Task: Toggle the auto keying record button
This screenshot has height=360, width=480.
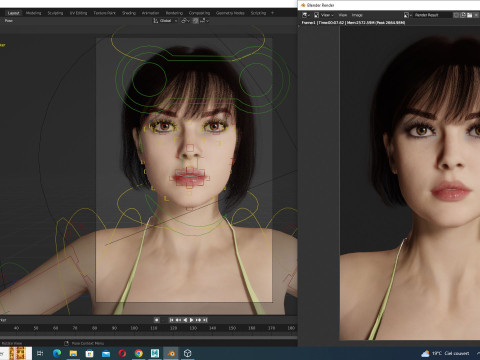Action: [x=157, y=320]
